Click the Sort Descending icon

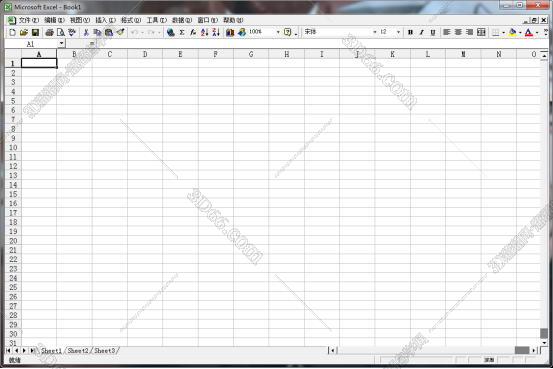point(216,32)
